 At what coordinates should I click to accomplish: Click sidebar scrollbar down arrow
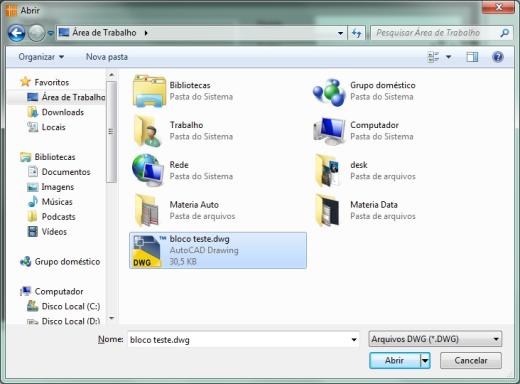112,318
